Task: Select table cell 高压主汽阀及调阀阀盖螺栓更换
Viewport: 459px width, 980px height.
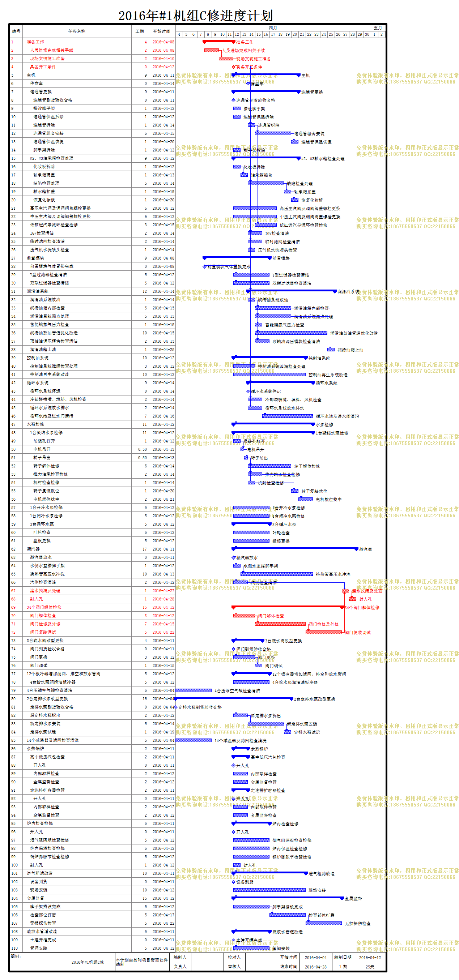Action: click(x=60, y=208)
